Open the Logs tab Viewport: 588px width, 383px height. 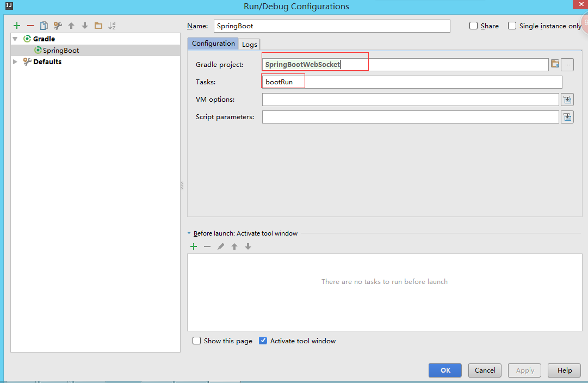click(x=249, y=44)
